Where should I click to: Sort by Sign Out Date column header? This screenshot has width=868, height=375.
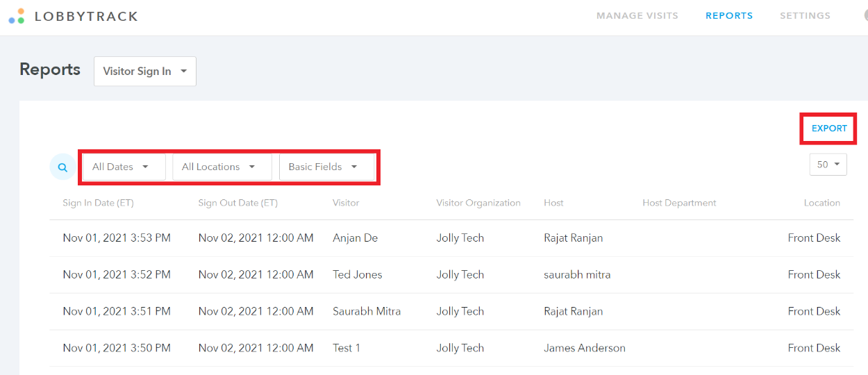point(237,203)
